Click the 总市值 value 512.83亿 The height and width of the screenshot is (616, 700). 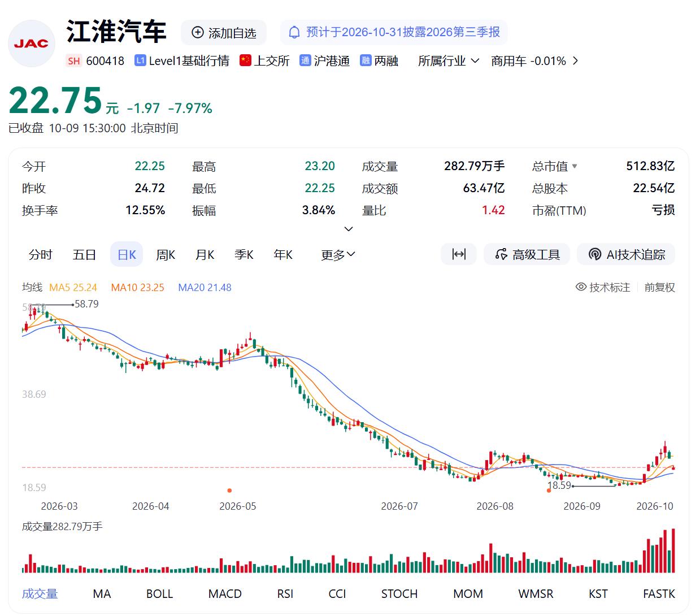(650, 166)
